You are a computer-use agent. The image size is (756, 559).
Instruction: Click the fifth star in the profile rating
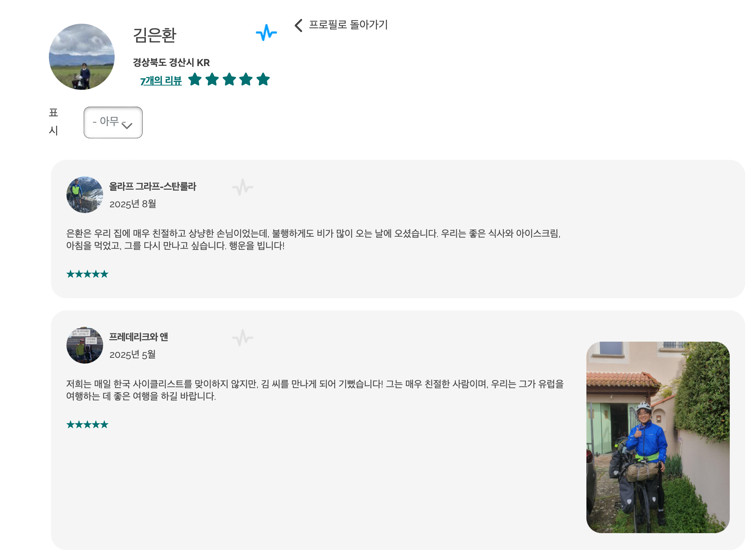263,79
